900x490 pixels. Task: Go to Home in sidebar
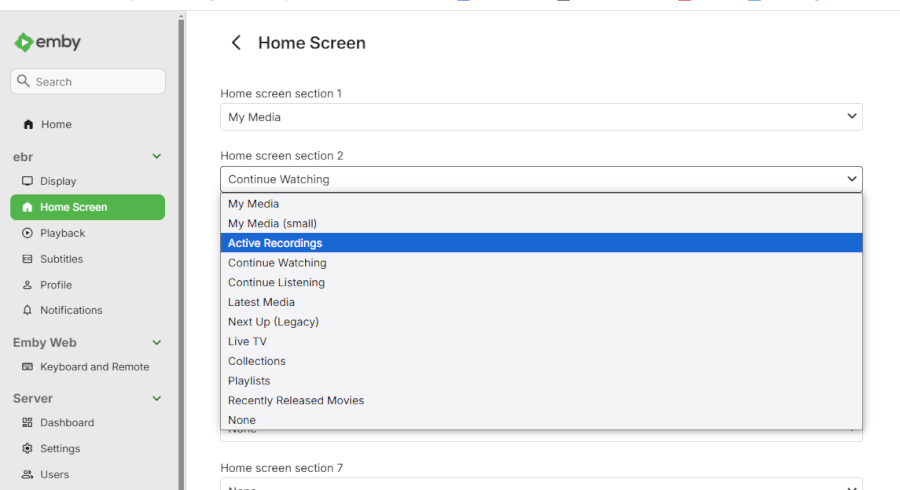[56, 125]
